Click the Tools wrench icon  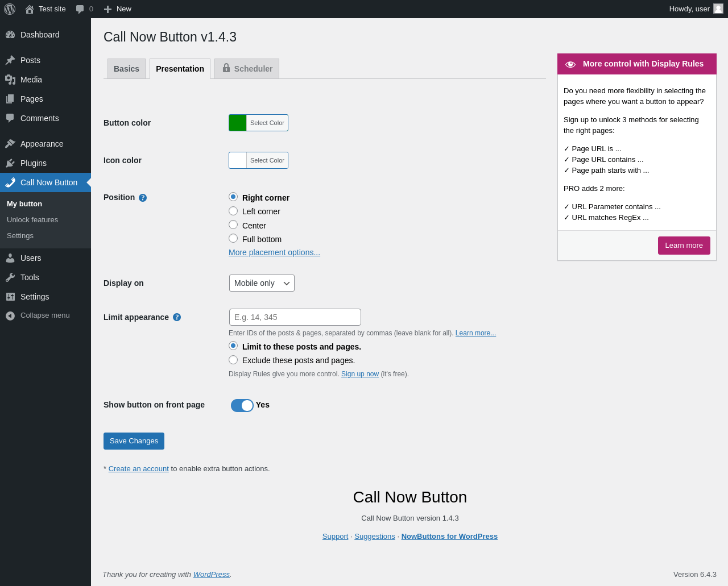(10, 277)
